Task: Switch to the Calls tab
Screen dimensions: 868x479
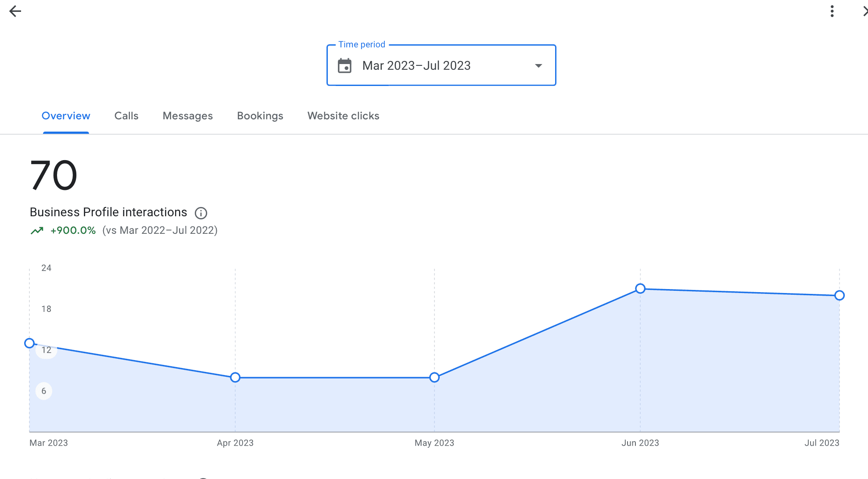Action: point(126,116)
